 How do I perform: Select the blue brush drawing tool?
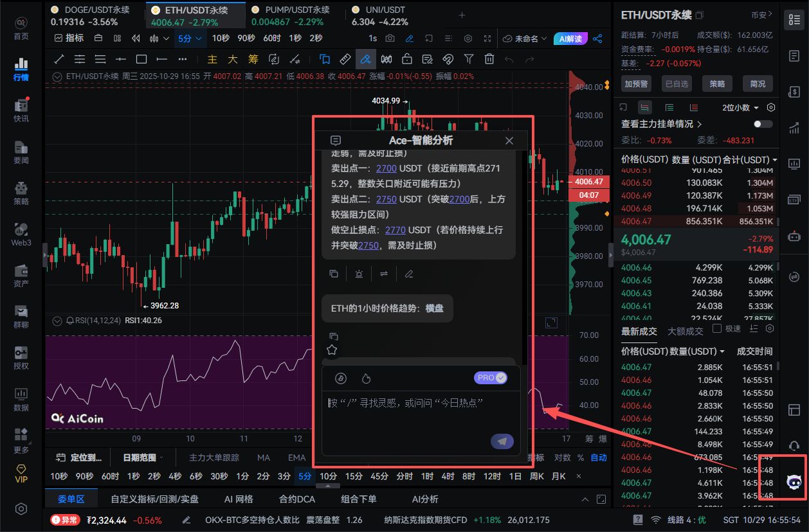(367, 59)
